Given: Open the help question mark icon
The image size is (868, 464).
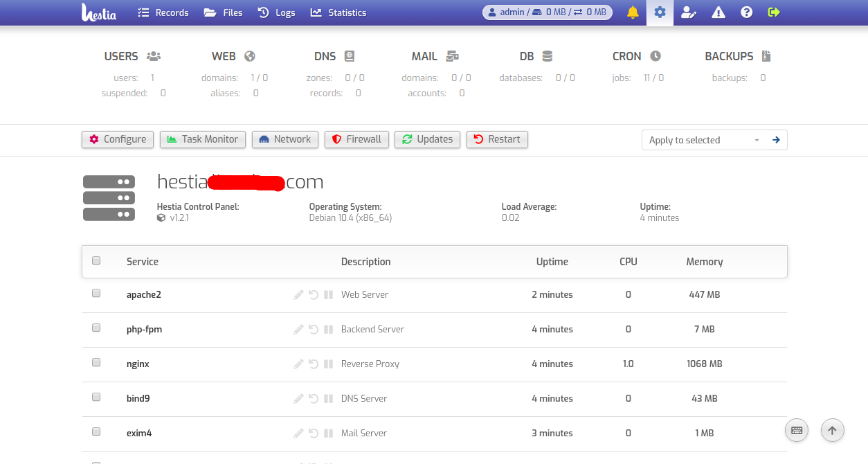Looking at the screenshot, I should [746, 12].
